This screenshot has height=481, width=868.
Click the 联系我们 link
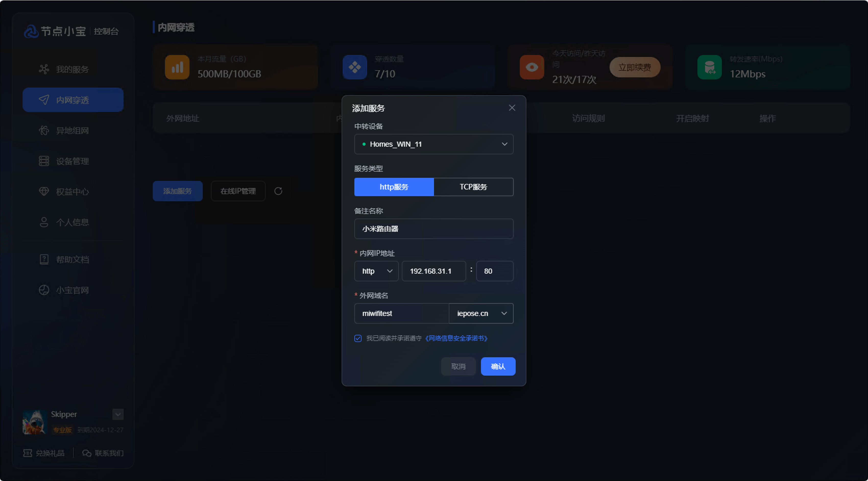pos(109,453)
